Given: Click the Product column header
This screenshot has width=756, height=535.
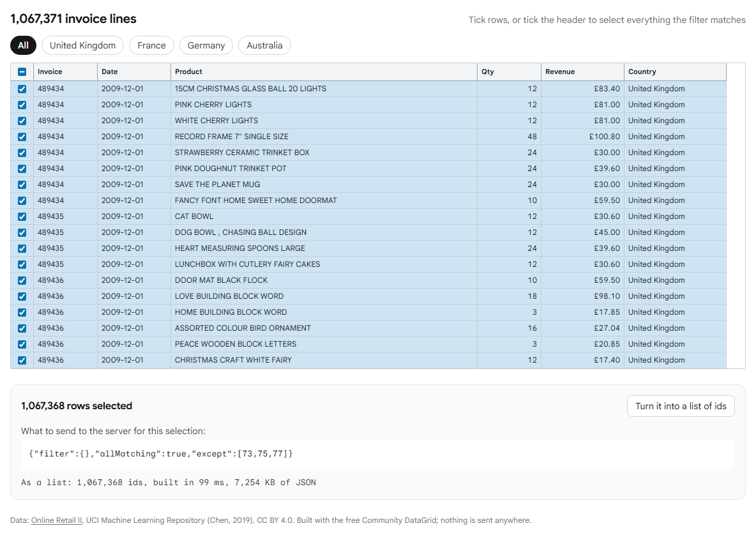Looking at the screenshot, I should (324, 72).
